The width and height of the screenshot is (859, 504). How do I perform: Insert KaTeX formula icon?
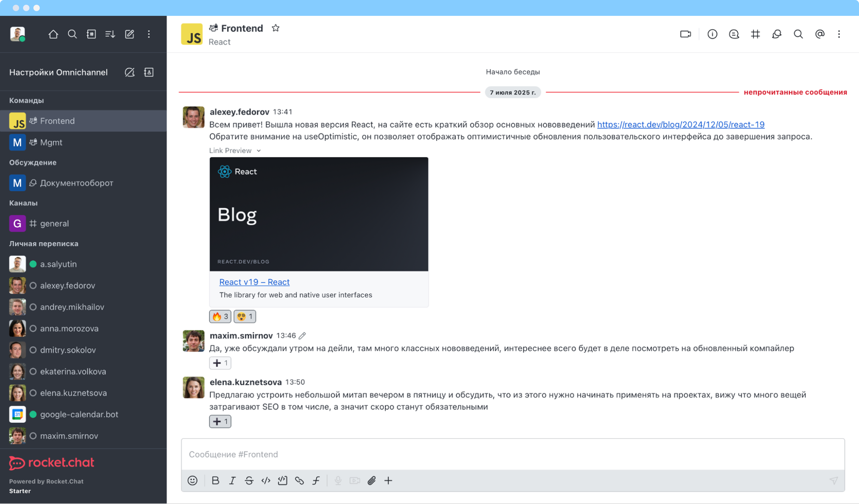(316, 480)
